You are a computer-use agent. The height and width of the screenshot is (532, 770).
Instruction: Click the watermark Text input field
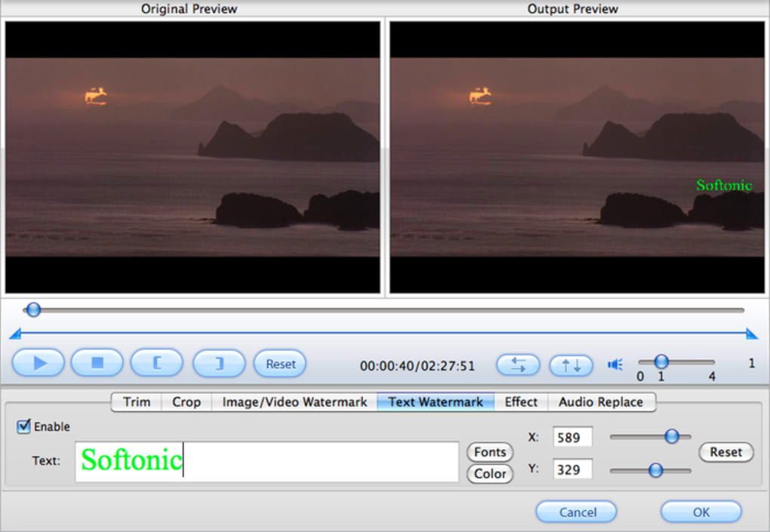[x=266, y=461]
